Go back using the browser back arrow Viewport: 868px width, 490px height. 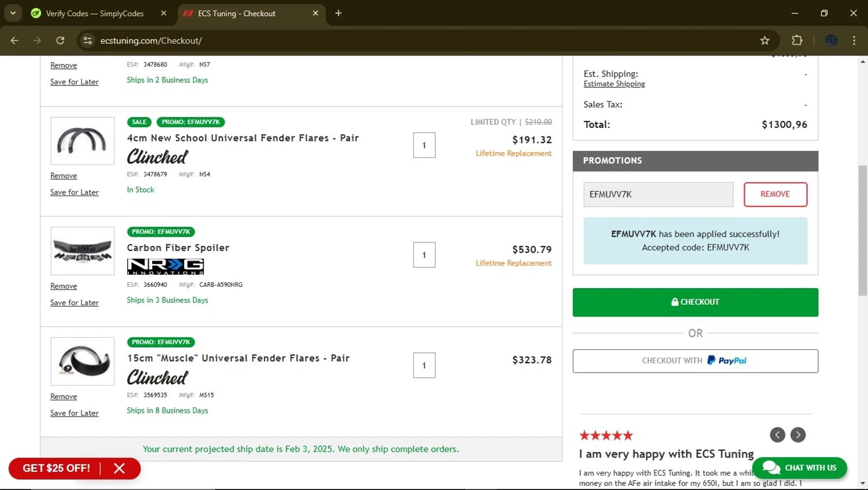point(14,40)
